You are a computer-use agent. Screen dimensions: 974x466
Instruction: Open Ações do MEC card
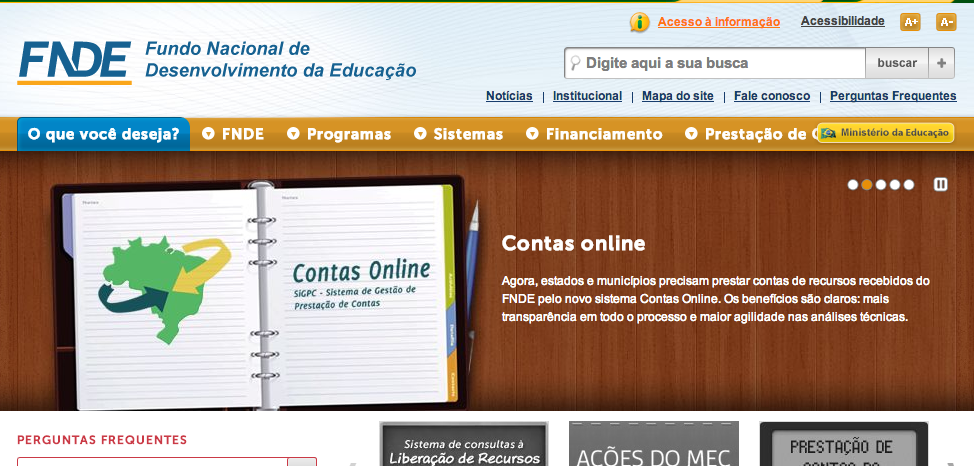pos(653,444)
